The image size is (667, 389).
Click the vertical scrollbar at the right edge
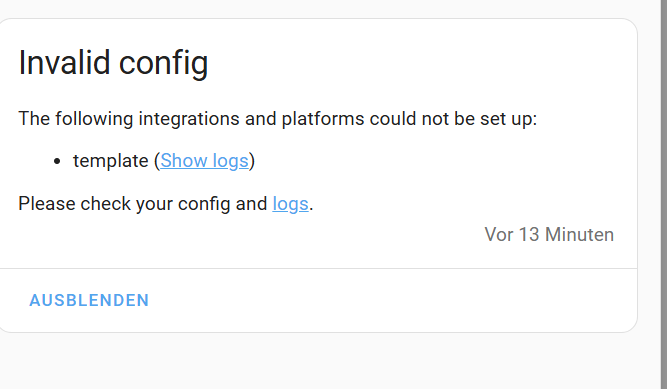click(663, 194)
